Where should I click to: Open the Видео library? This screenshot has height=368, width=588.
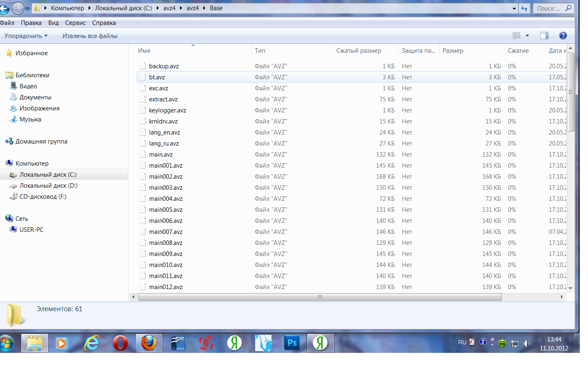(28, 86)
